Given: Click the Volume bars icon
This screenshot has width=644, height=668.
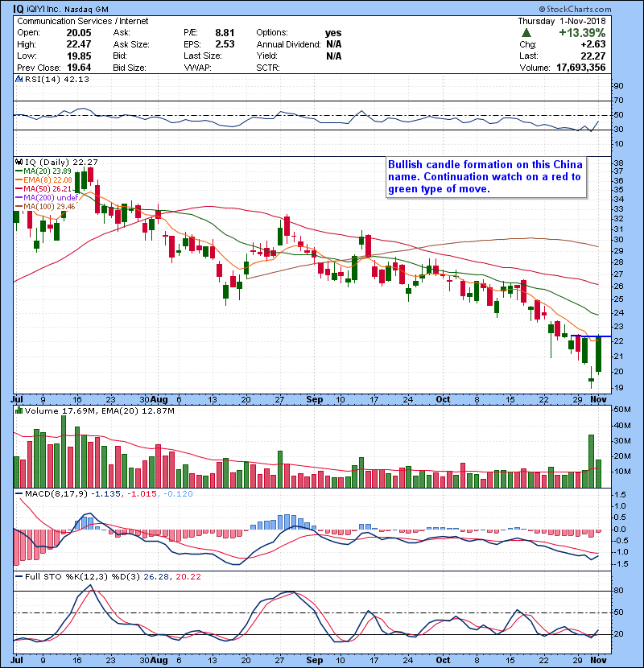Looking at the screenshot, I should click(19, 410).
